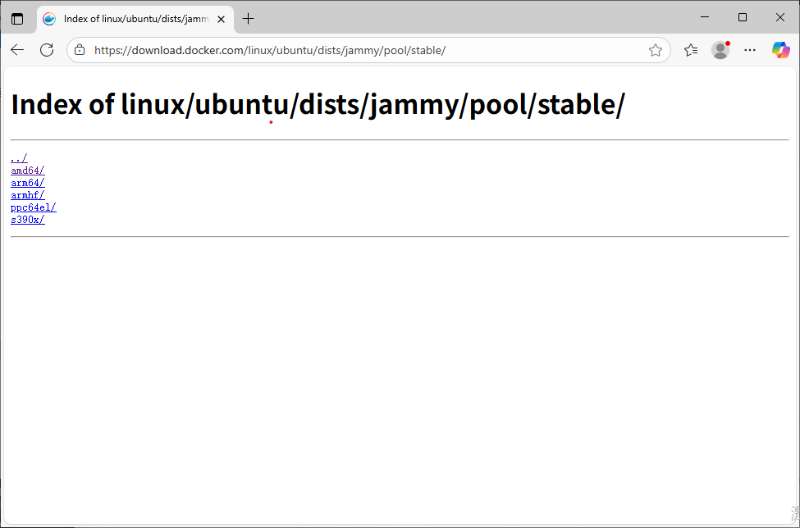Go to parent directory ../ link
800x528 pixels.
coord(19,158)
